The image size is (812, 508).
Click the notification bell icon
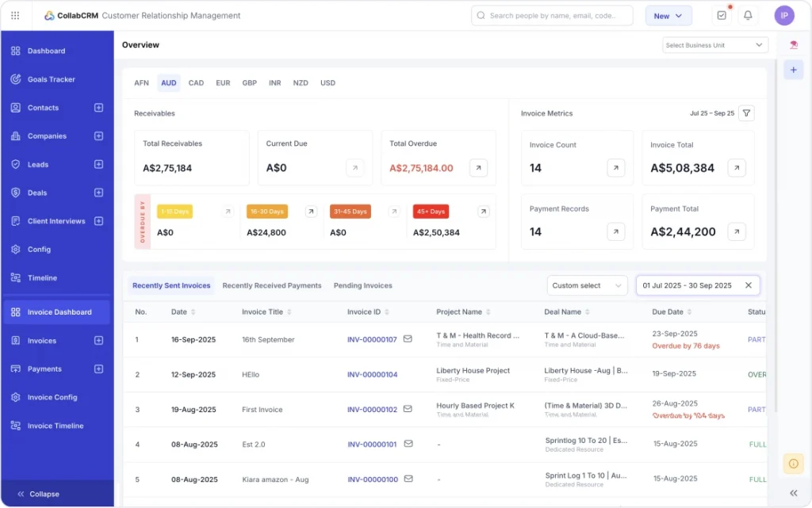[748, 15]
